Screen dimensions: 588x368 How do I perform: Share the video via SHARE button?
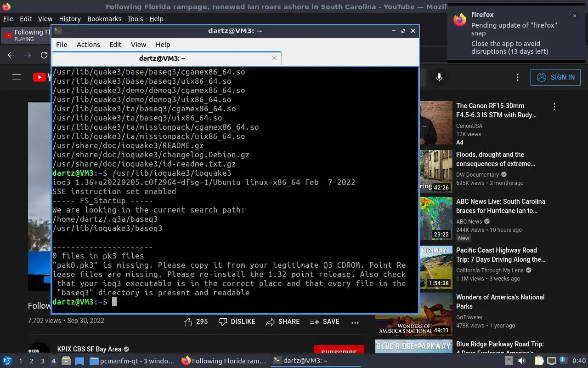[283, 322]
